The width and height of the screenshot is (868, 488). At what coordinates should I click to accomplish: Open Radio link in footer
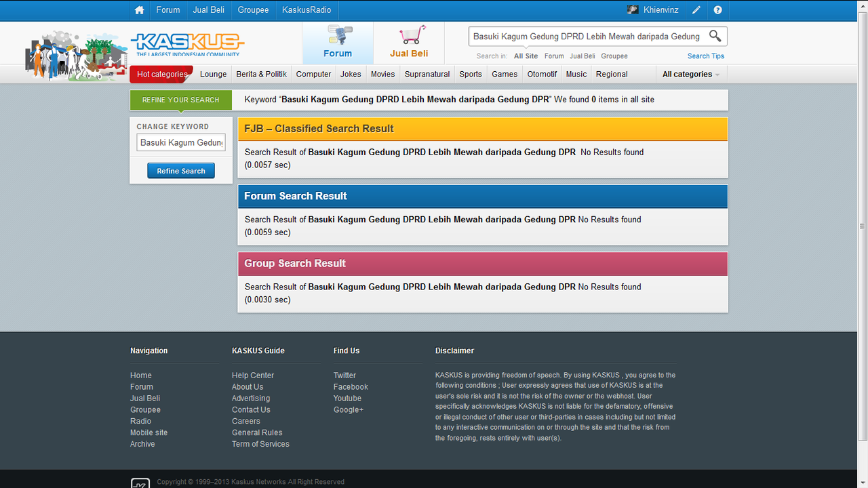click(141, 422)
